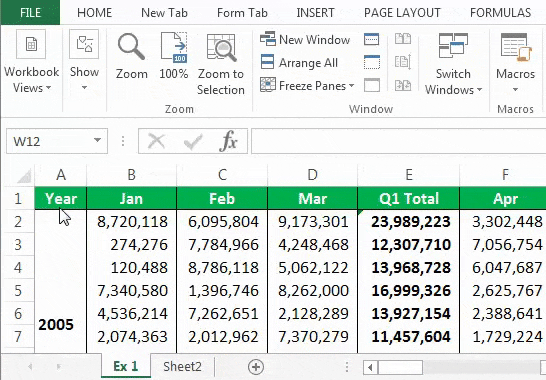Click cell containing 5,062,122
This screenshot has height=380, width=546.
click(312, 268)
